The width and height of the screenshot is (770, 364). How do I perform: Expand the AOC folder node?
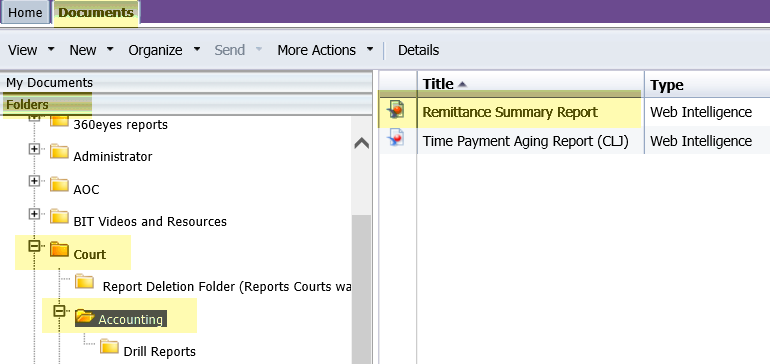click(34, 181)
